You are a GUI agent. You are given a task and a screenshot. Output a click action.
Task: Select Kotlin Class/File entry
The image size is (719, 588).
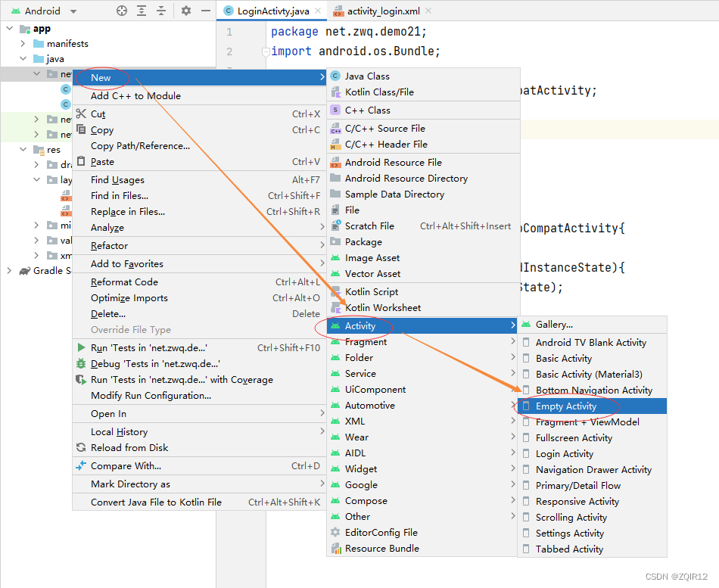tap(424, 92)
